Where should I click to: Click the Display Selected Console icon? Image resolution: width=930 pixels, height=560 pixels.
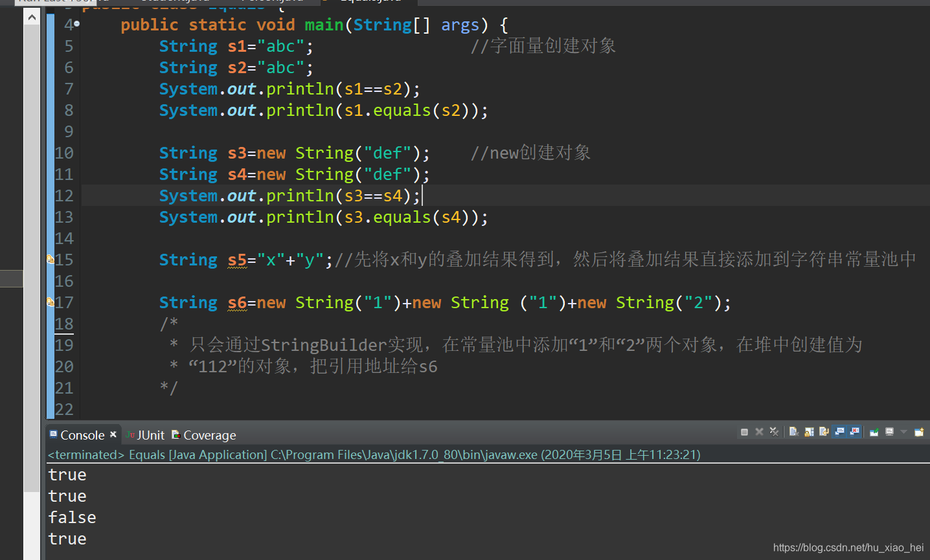coord(890,432)
